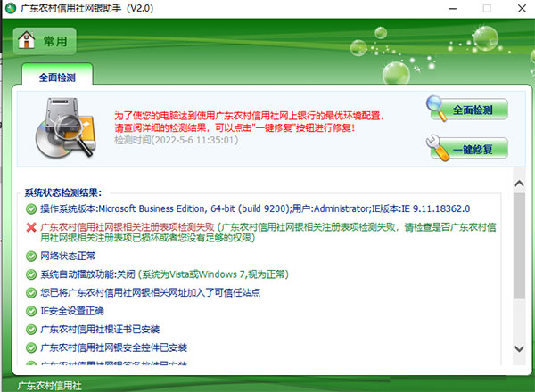535x392 pixels.
Task: Select the 操作系统版本 result text
Action: pyautogui.click(x=255, y=208)
